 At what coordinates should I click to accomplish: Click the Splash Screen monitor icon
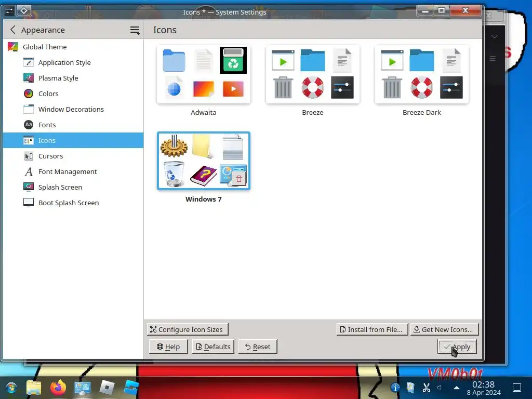pyautogui.click(x=29, y=187)
